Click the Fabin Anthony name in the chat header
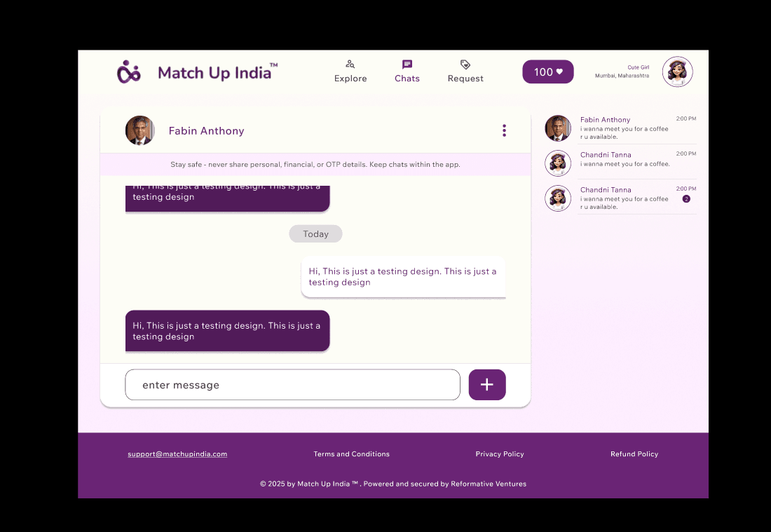This screenshot has width=771, height=532. (x=207, y=131)
